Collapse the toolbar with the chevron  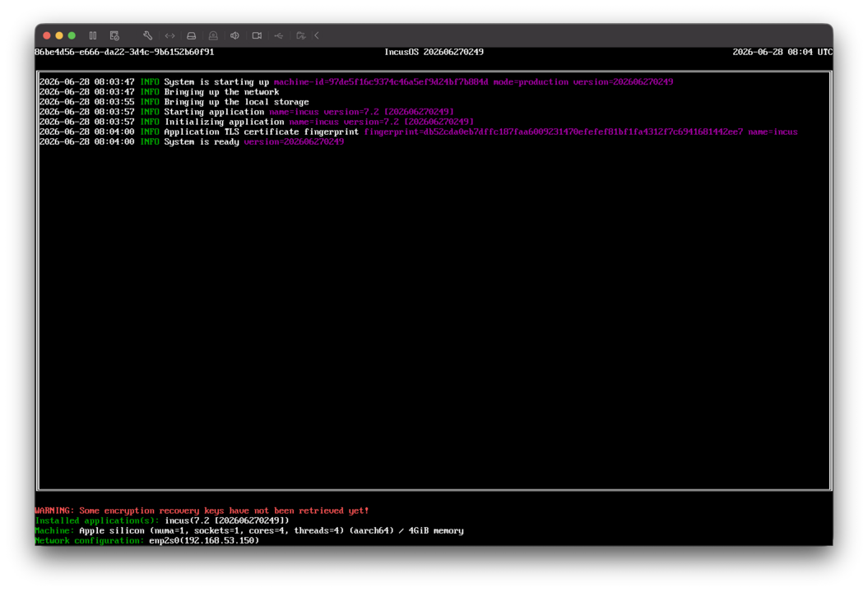click(317, 35)
